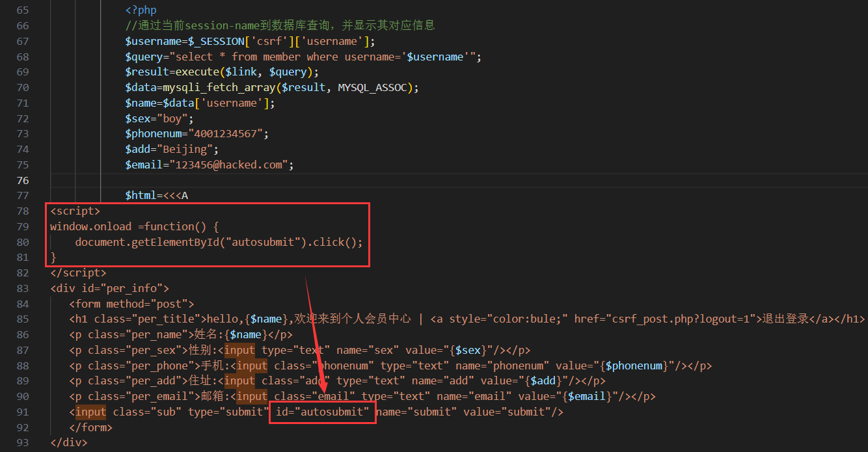Click window.onload =function() line

135,227
